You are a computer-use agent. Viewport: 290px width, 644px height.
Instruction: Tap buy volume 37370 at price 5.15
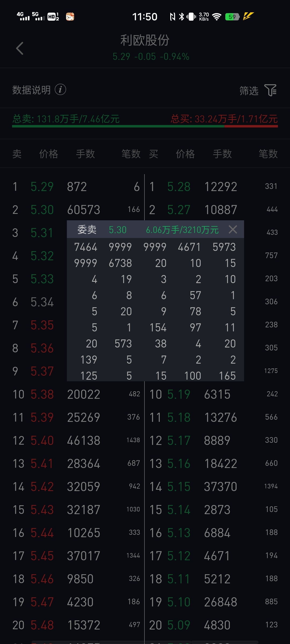[221, 487]
